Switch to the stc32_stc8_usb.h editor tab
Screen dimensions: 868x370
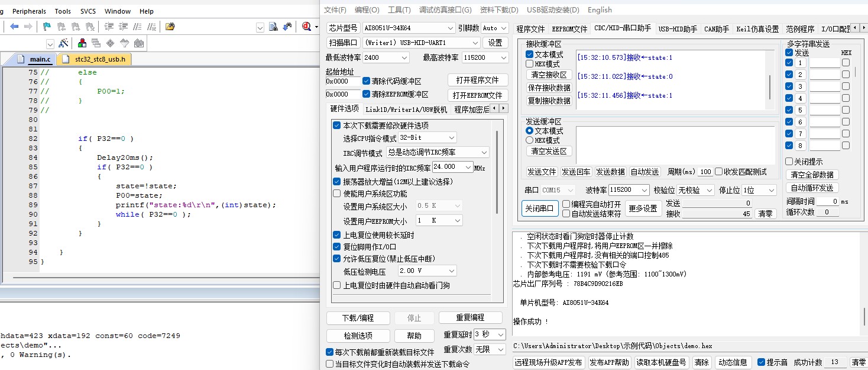coord(95,59)
